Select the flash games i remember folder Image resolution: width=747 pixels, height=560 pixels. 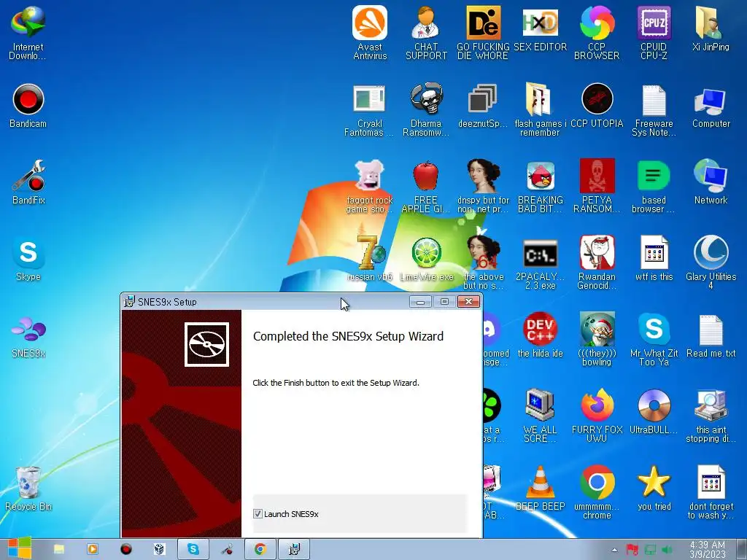[x=540, y=109]
